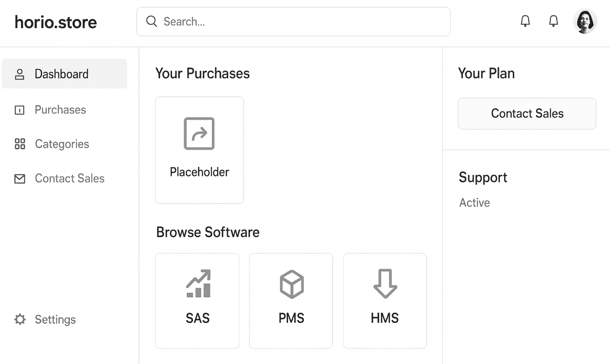The image size is (610, 364).
Task: Click the Dashboard sidebar icon
Action: click(x=20, y=74)
